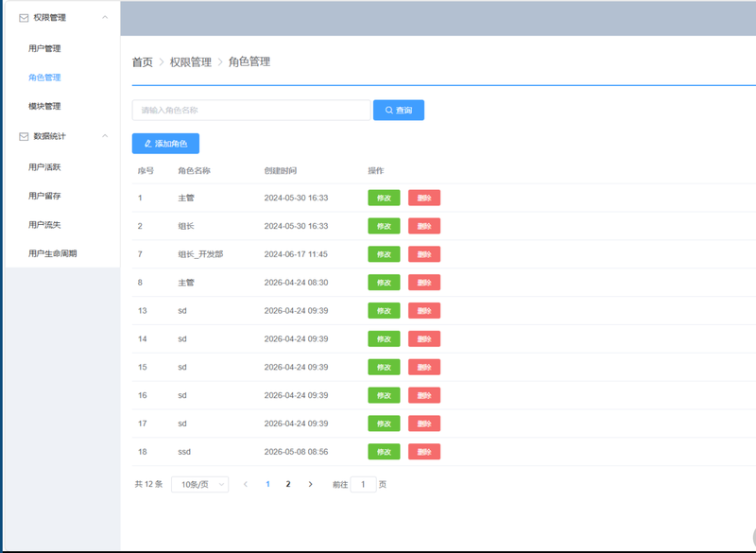Collapse the 权限管理 menu chevron
This screenshot has height=553, width=756.
pos(105,17)
